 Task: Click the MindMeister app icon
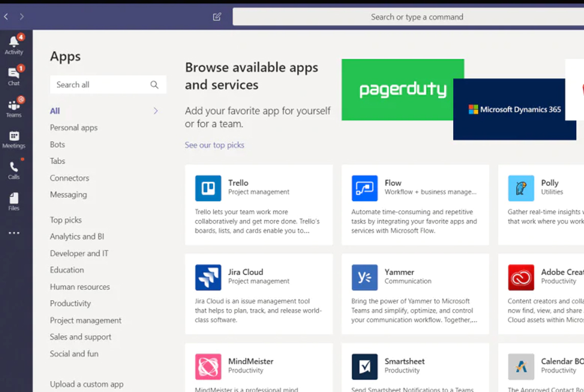click(208, 366)
